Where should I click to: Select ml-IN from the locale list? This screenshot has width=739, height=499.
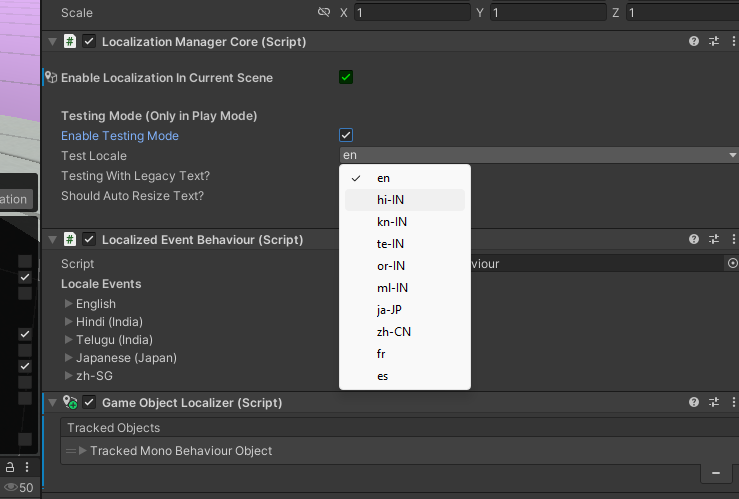pos(405,288)
